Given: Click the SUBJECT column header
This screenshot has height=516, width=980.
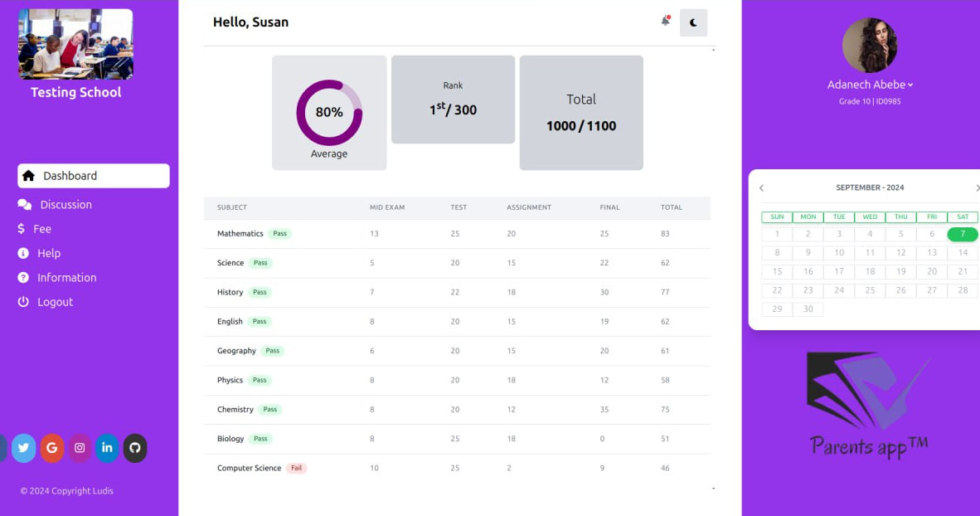Looking at the screenshot, I should pyautogui.click(x=232, y=207).
